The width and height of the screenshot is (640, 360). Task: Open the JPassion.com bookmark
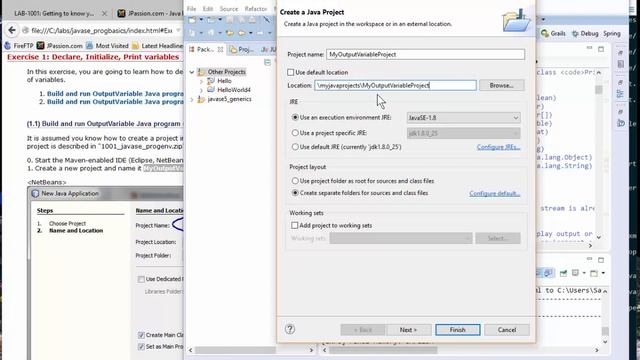60,45
